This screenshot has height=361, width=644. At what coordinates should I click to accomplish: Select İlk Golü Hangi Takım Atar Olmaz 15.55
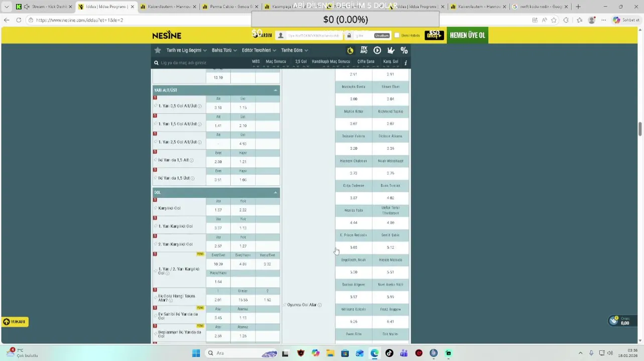(x=243, y=300)
